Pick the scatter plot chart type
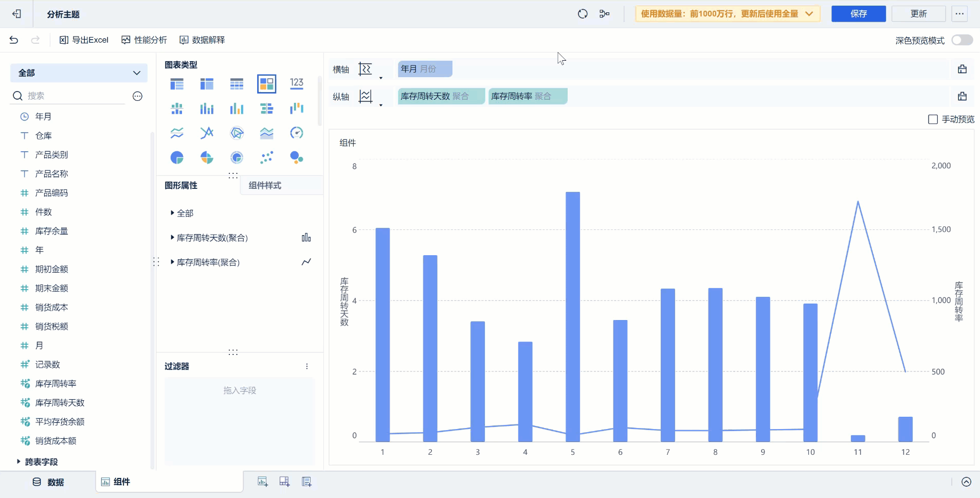Screen dimensions: 980x498 [266, 157]
